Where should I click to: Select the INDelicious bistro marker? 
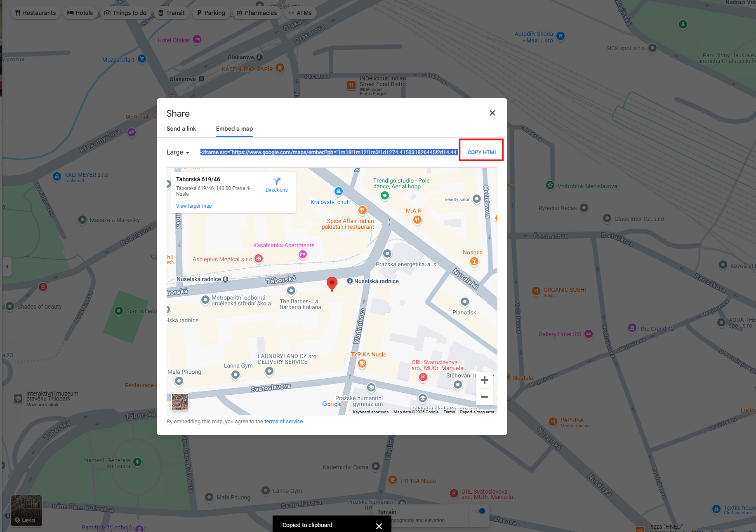click(351, 85)
